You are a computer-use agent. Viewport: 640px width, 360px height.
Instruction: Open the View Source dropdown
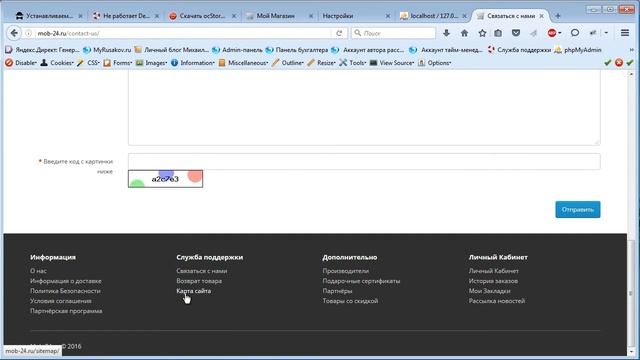click(x=392, y=63)
